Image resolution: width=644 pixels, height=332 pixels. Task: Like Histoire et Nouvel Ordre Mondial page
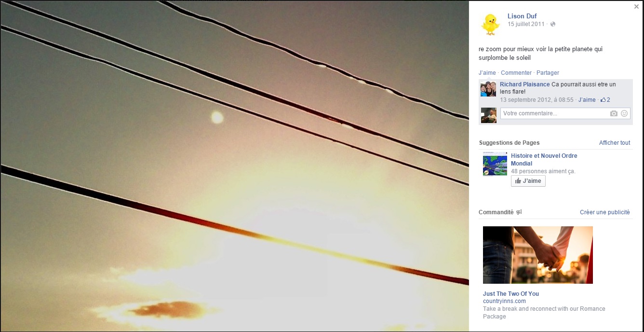tap(528, 181)
